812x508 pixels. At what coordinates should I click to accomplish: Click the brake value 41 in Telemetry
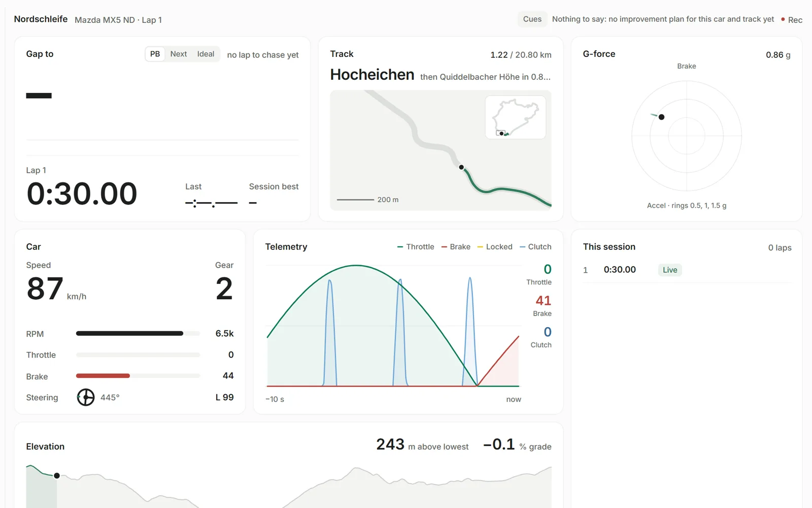tap(543, 301)
